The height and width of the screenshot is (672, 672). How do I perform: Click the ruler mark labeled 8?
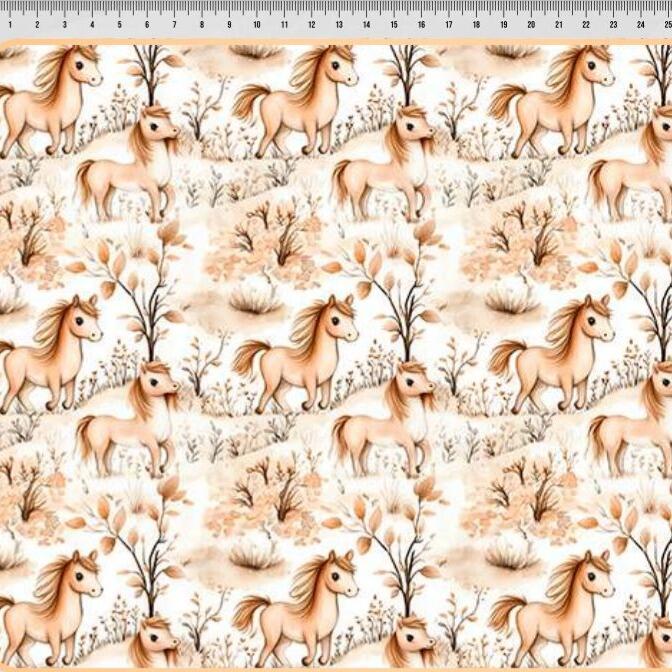202,25
